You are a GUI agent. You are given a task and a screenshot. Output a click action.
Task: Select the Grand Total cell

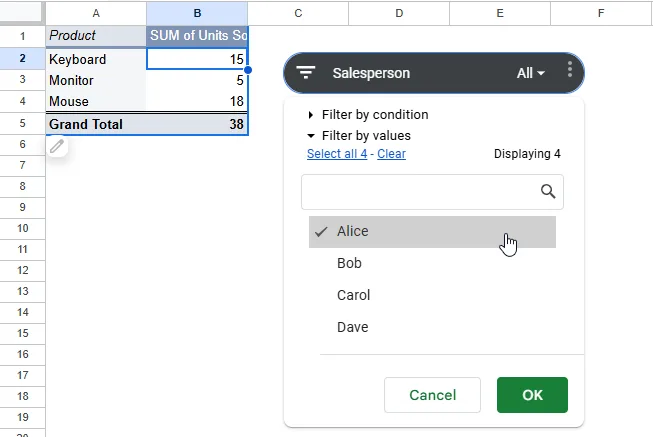pos(96,124)
